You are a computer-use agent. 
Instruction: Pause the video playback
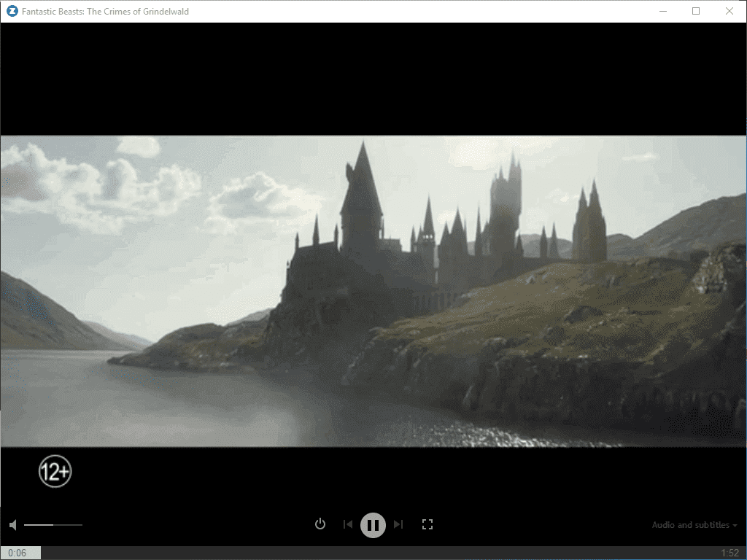373,525
